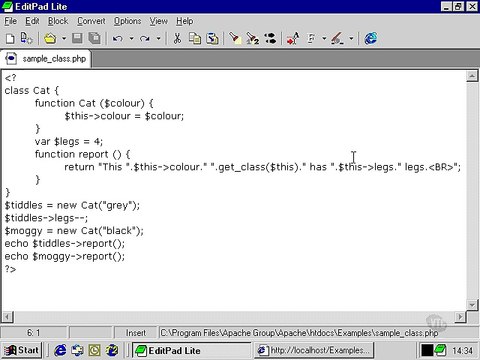This screenshot has height=360, width=480.
Task: Click the file path in status bar
Action: pyautogui.click(x=299, y=333)
